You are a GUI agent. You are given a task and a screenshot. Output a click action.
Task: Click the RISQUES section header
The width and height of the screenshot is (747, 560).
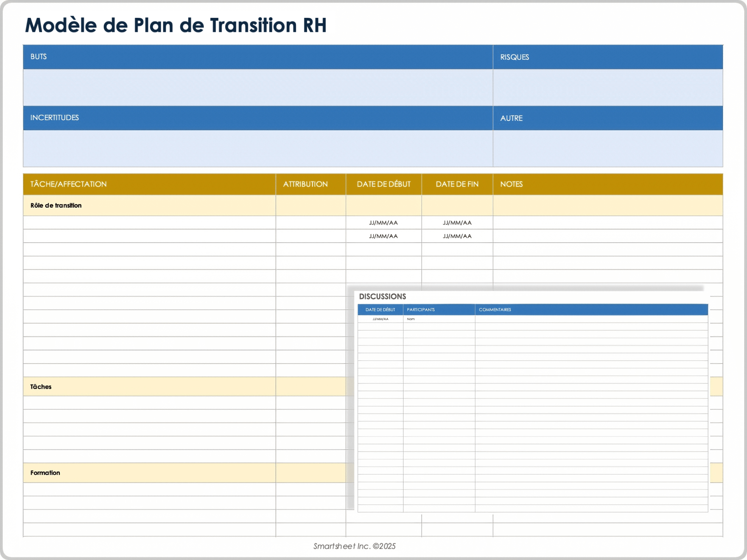tap(514, 57)
